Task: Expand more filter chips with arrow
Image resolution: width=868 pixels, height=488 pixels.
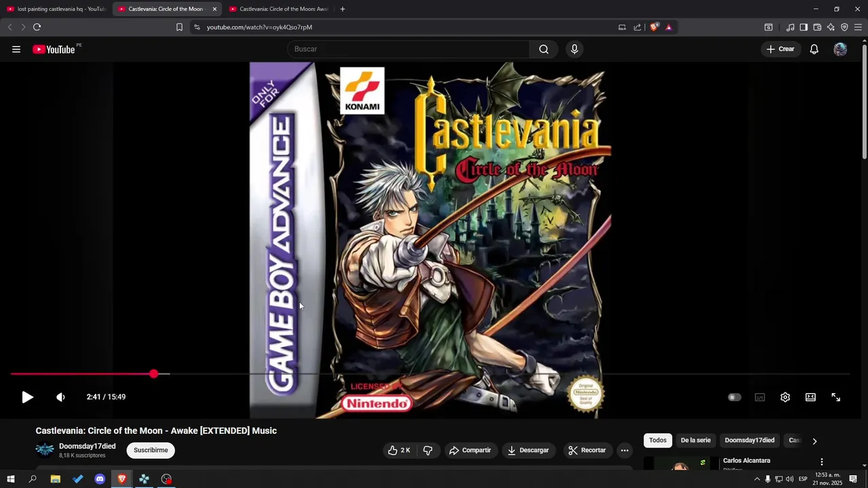Action: point(814,441)
